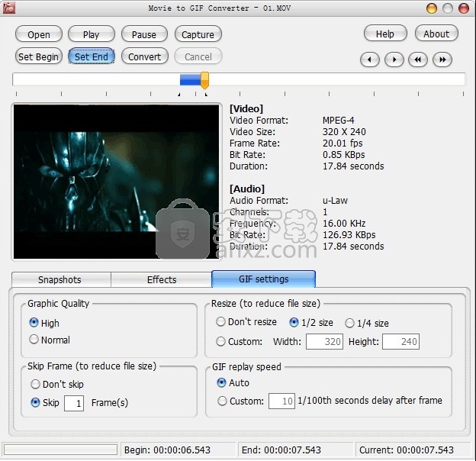Click the orange minimize window button

click(432, 8)
